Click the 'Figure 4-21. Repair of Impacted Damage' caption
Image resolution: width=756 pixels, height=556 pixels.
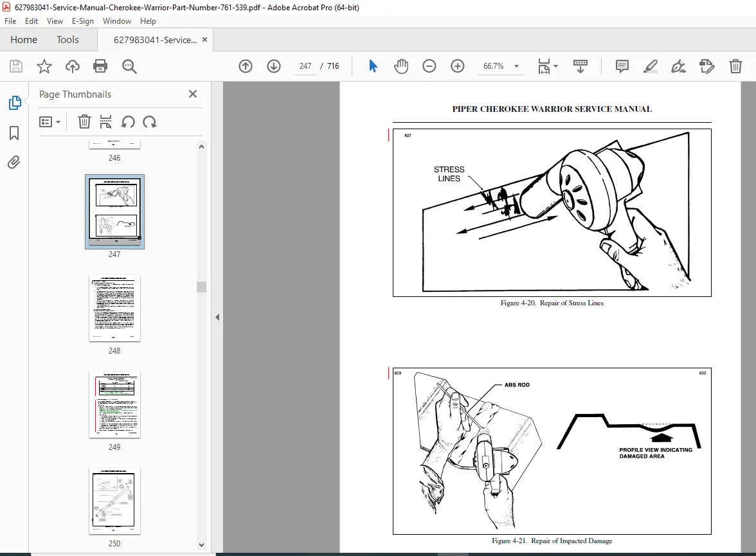(552, 541)
